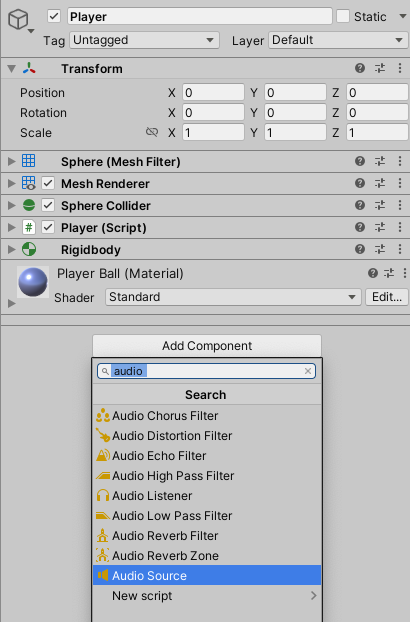This screenshot has width=410, height=622.
Task: Click the Player Ball material preview sphere
Action: tap(33, 282)
